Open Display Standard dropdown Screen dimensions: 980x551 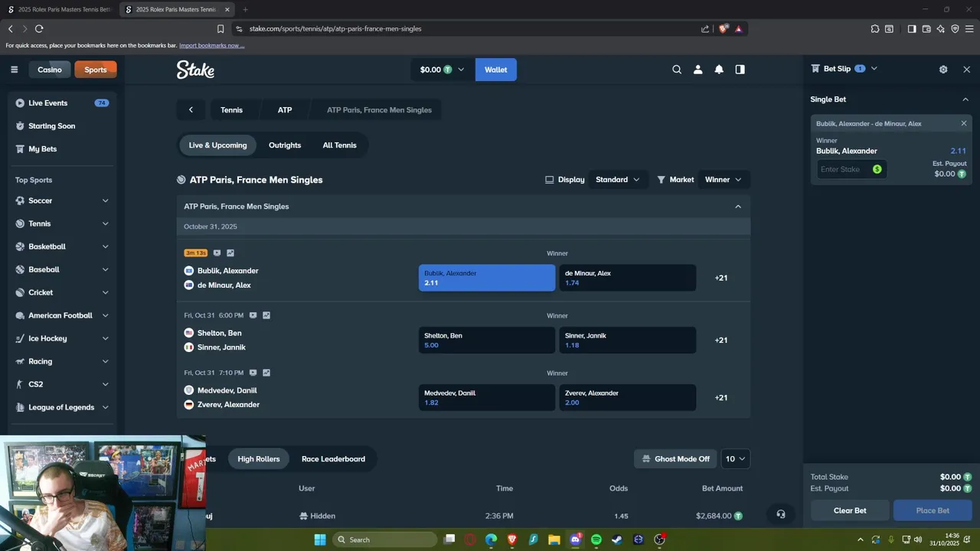pos(618,180)
